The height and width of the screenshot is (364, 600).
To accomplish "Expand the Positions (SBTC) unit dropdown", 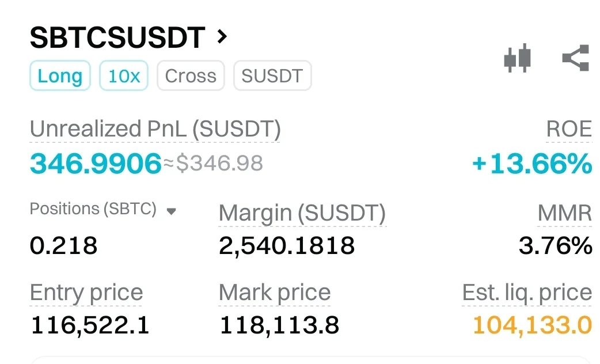I will 170,211.
